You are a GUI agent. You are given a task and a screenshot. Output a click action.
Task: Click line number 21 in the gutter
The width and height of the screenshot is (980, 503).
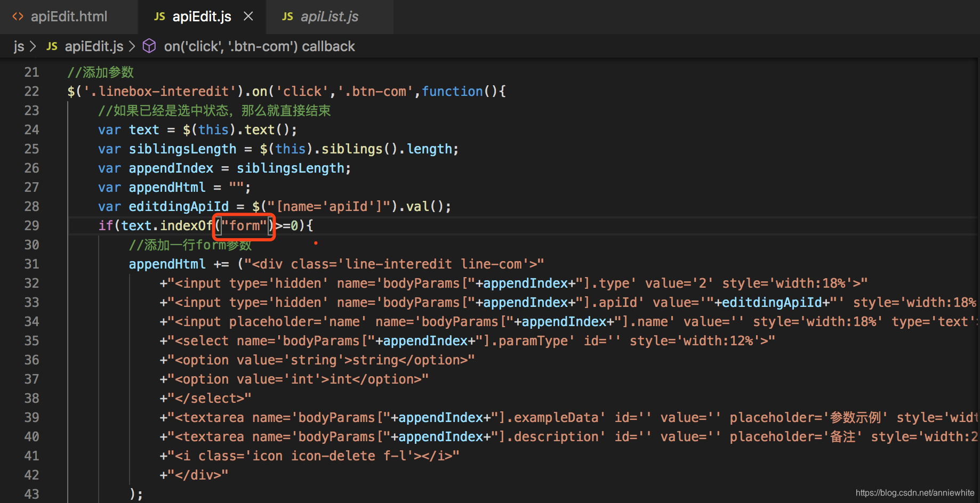coord(31,72)
